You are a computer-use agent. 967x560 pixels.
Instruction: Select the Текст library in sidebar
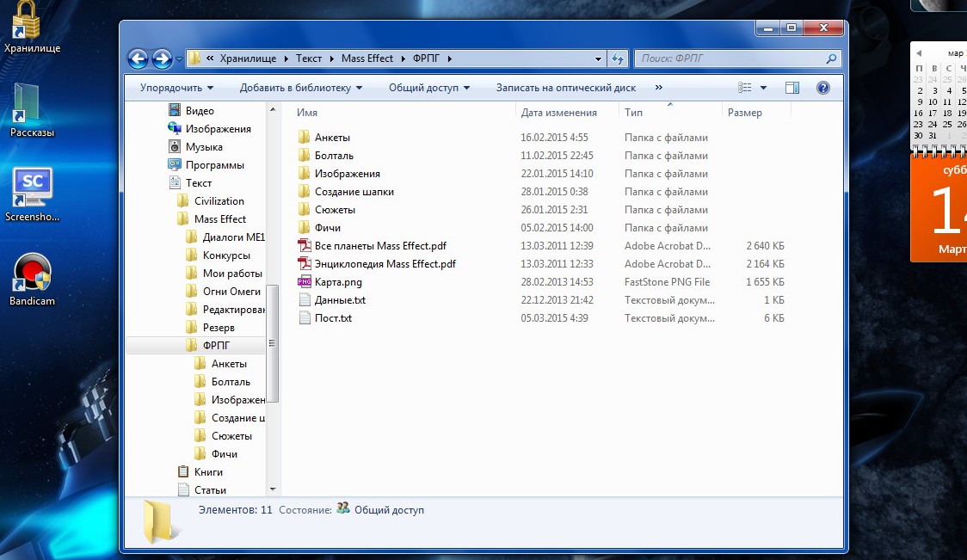click(x=199, y=183)
